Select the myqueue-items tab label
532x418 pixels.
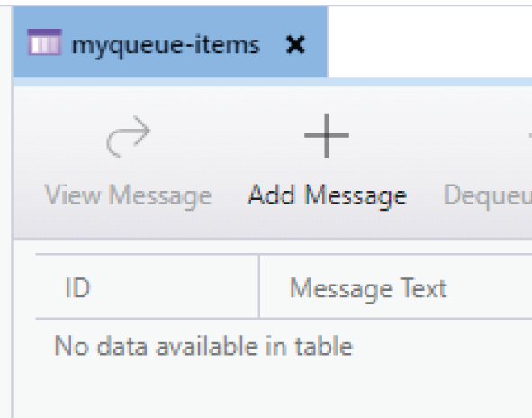point(166,46)
